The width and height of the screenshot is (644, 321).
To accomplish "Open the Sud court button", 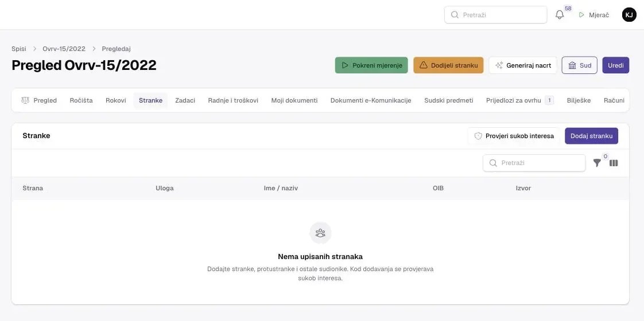I will (x=579, y=65).
